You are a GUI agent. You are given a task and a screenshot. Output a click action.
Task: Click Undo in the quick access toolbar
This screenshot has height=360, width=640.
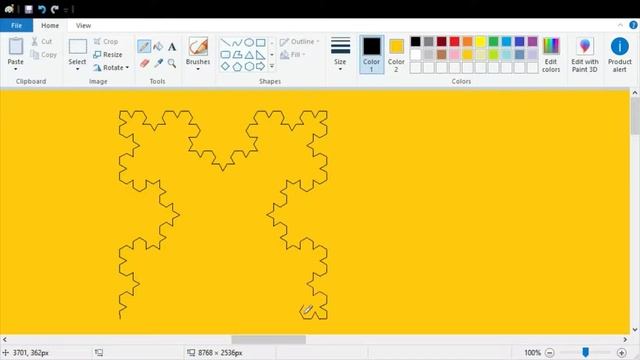[x=42, y=9]
